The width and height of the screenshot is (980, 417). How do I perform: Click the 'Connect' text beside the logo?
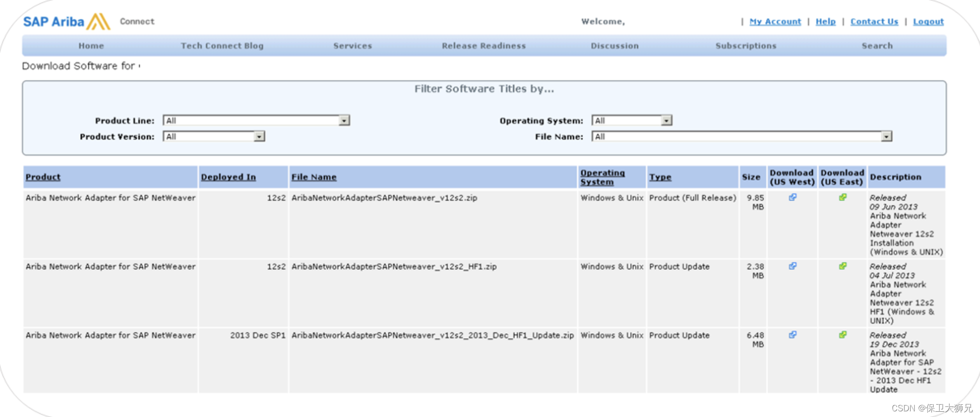137,21
